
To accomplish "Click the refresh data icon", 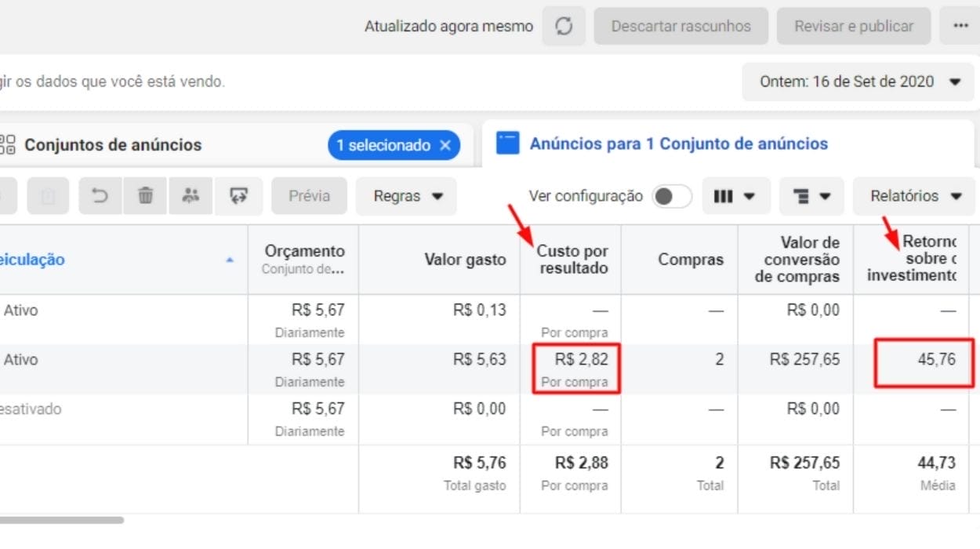I will (564, 26).
